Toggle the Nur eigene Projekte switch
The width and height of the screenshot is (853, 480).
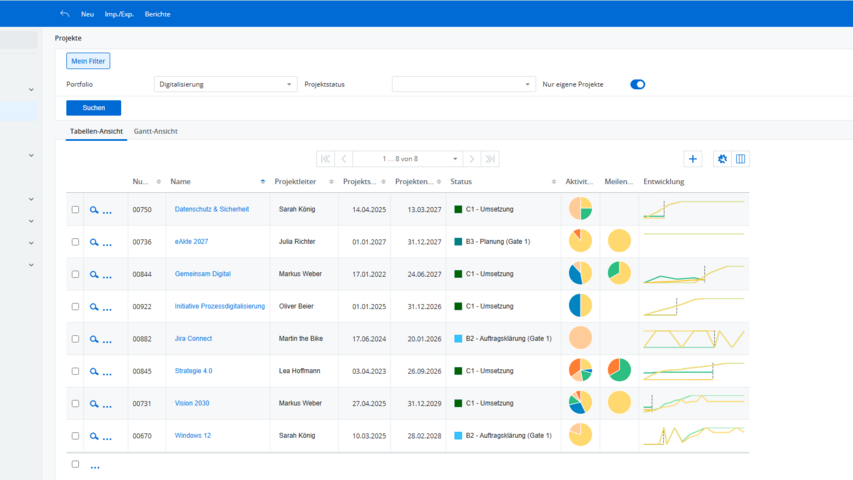pyautogui.click(x=637, y=85)
